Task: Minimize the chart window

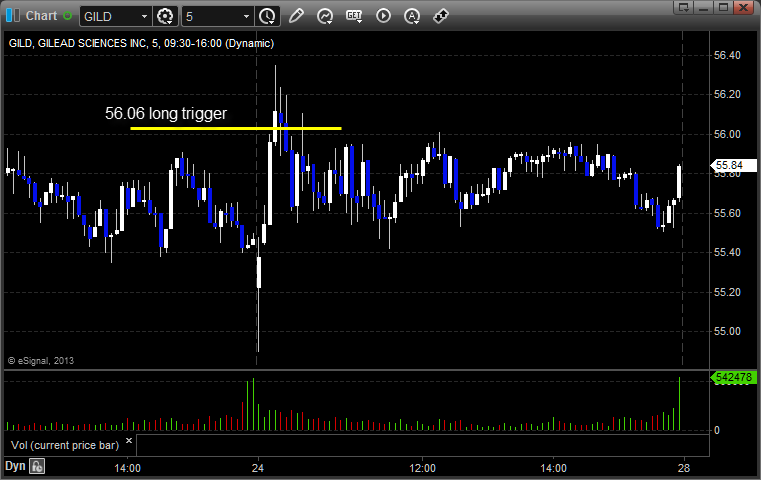Action: tap(704, 7)
